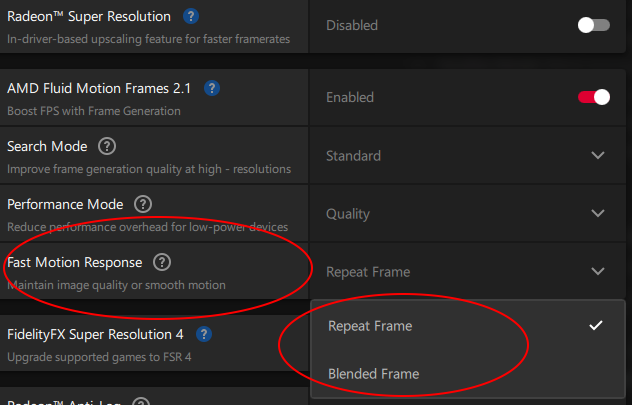Click the AMD Fluid Motion Frames 2.1 label

[x=100, y=88]
